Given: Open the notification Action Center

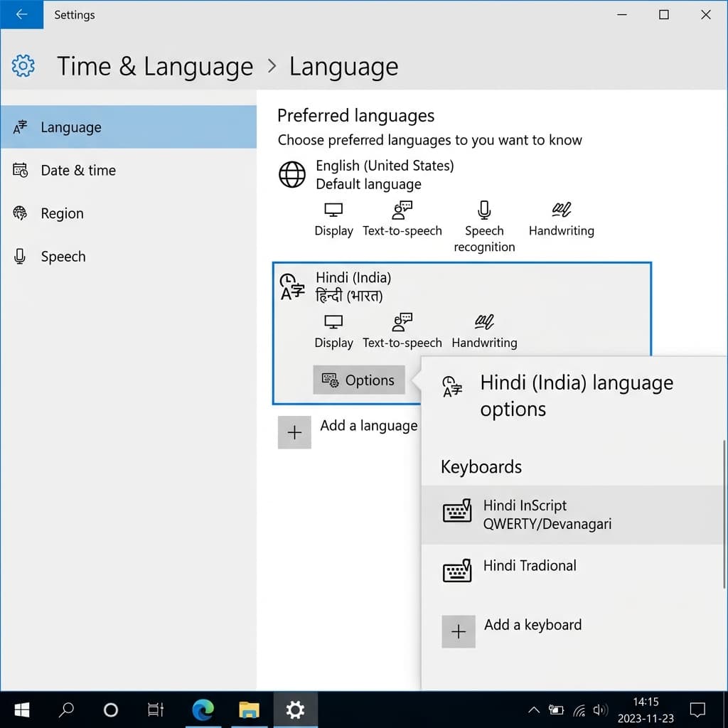Looking at the screenshot, I should coord(697,710).
